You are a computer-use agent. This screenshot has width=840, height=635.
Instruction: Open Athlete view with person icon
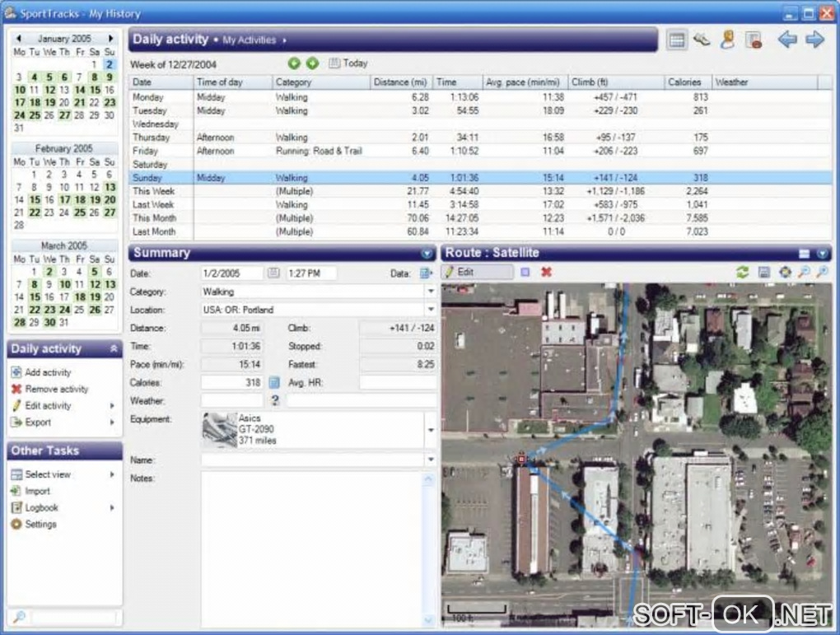pyautogui.click(x=727, y=40)
